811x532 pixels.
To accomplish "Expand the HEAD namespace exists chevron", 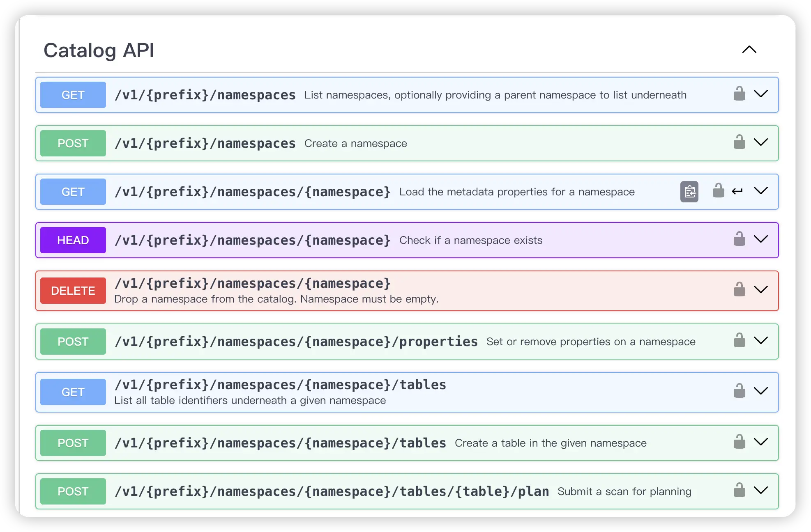I will (761, 239).
